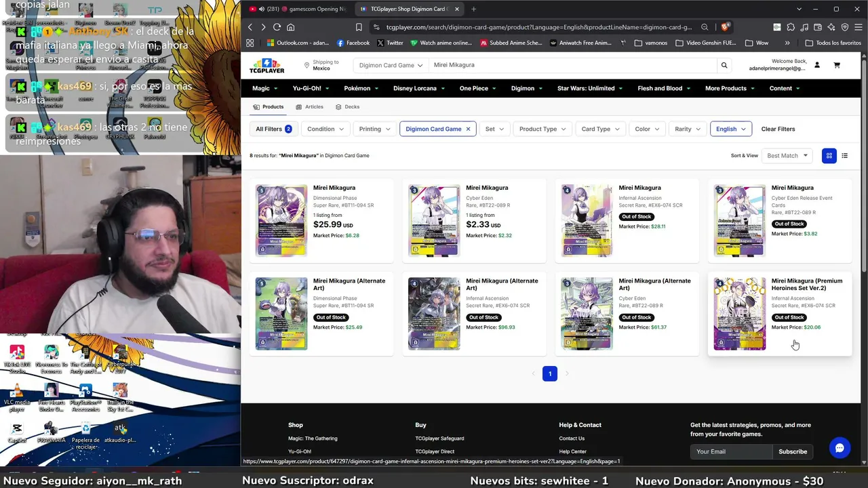
Task: Expand the Condition filter dropdown
Action: coord(325,129)
